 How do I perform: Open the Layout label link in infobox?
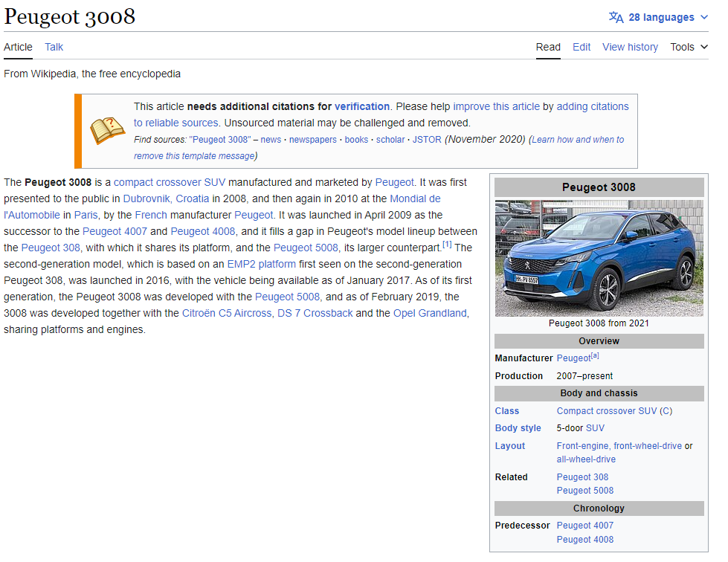coord(510,445)
